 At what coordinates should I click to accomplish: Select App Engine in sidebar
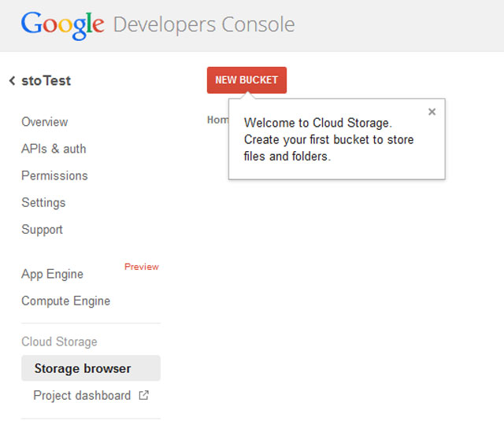[53, 275]
